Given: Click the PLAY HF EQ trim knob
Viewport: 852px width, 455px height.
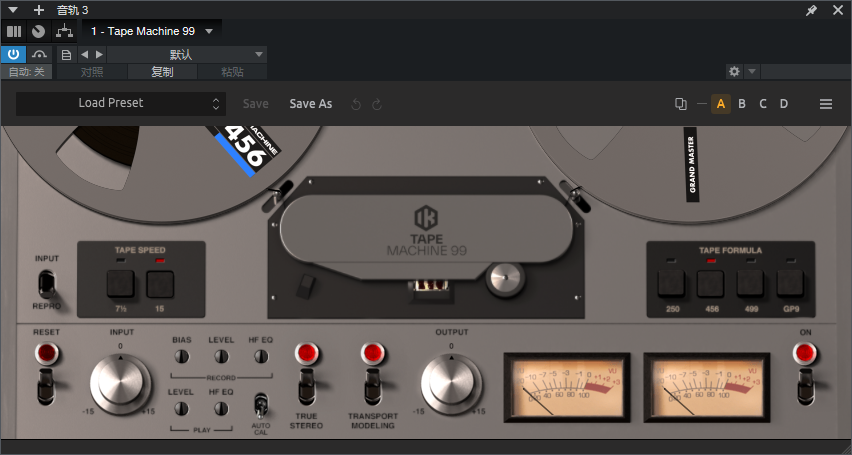Looking at the screenshot, I should tap(221, 408).
